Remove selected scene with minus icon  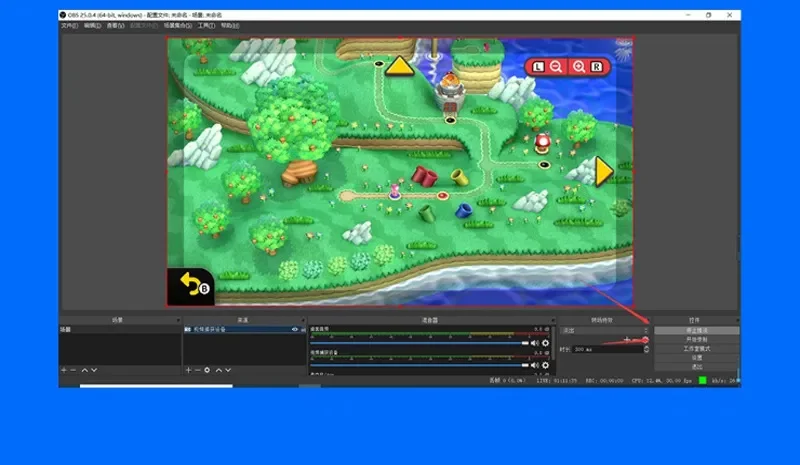point(73,370)
